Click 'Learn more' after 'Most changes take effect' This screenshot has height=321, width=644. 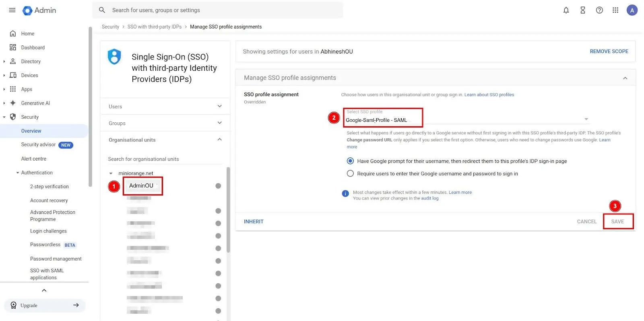pyautogui.click(x=460, y=192)
